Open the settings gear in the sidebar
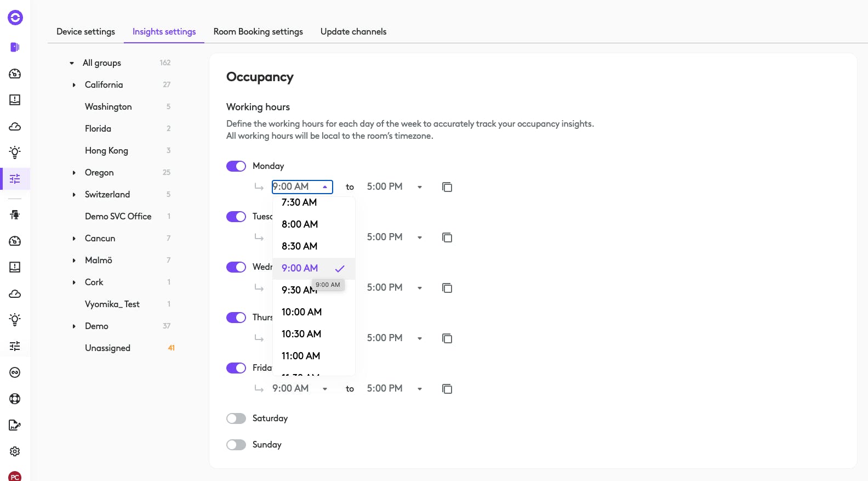Screen dimensions: 868x481 point(15,451)
